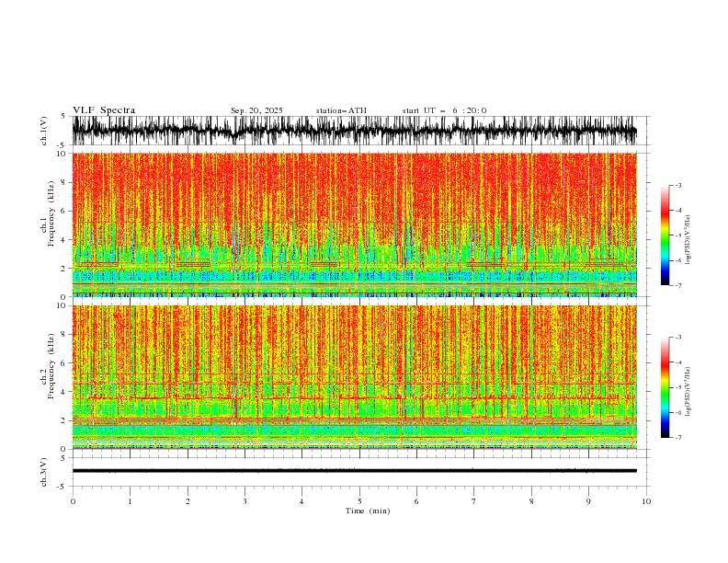Click the 'station=ATH' label
This screenshot has height=563, width=728.
coord(341,110)
